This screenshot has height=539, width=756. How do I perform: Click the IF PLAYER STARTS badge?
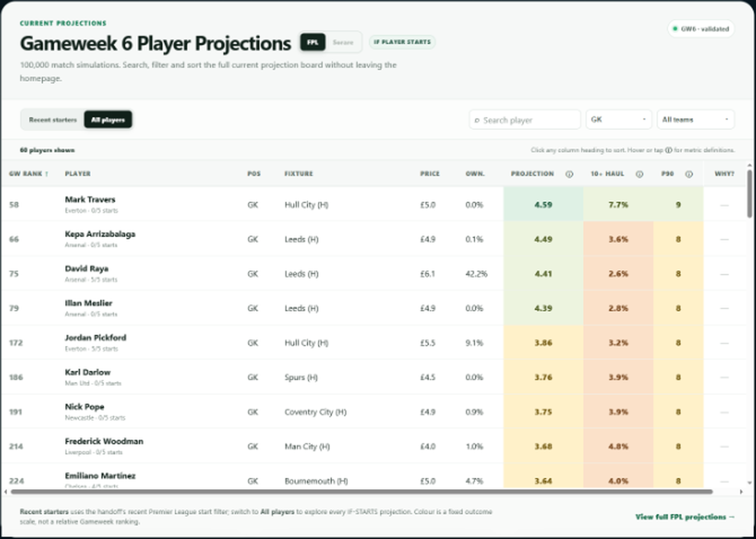click(x=402, y=42)
